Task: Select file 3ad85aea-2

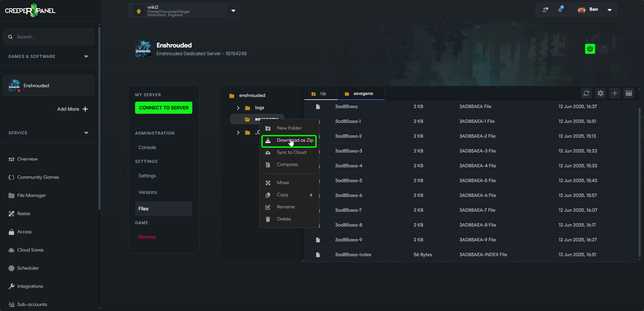Action: [x=348, y=136]
